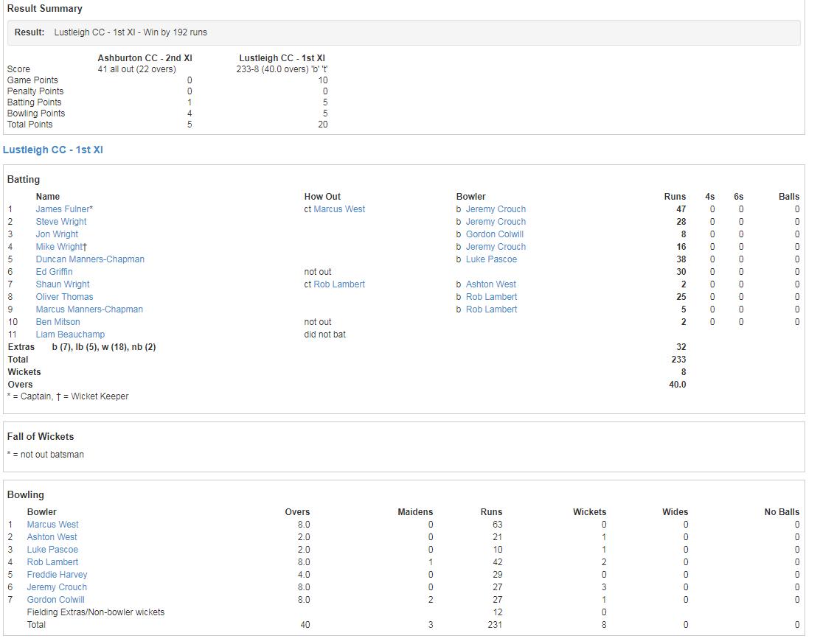The height and width of the screenshot is (644, 820).
Task: Select the Jon Wright batting link
Action: [57, 234]
